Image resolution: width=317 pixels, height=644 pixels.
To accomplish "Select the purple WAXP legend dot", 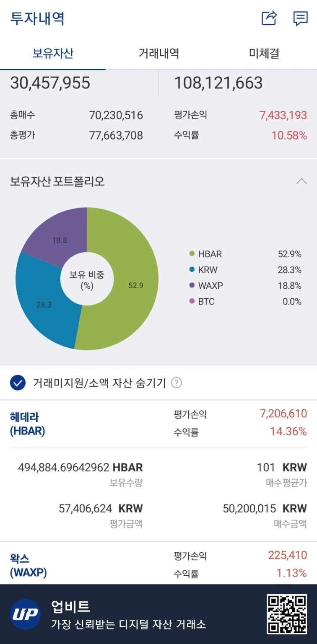I will (x=191, y=285).
